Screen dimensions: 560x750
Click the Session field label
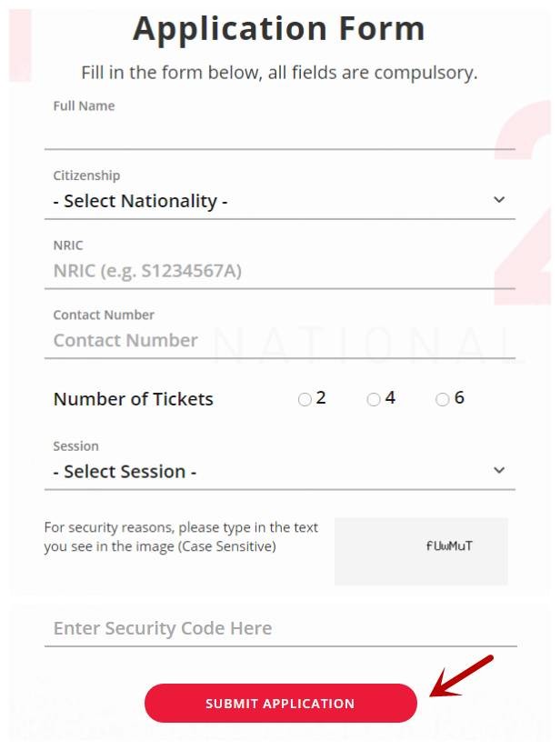(75, 446)
